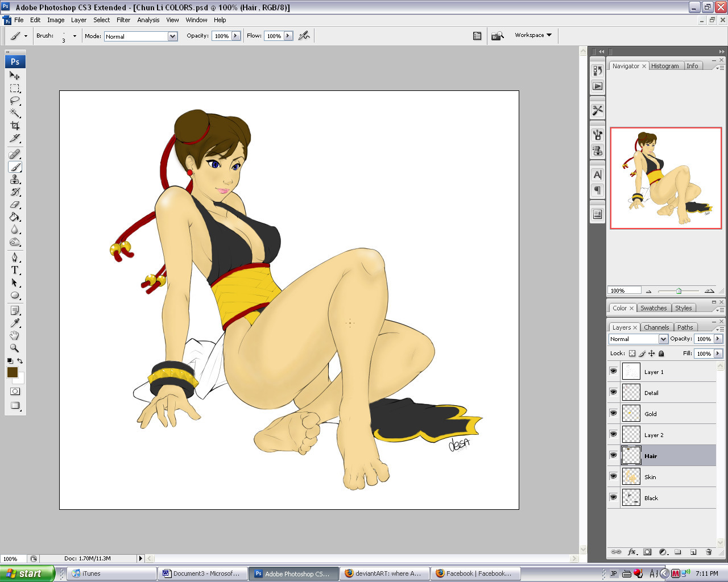Open the Image menu
Viewport: 728px width, 582px height.
click(56, 20)
